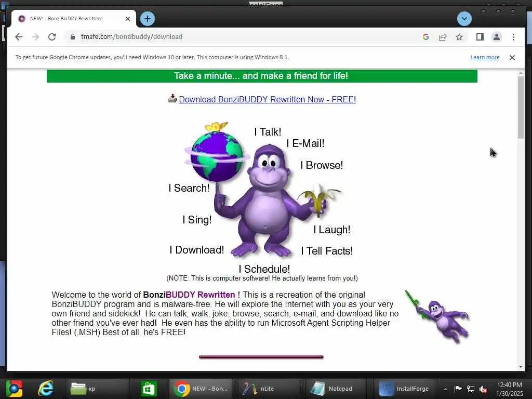Image resolution: width=532 pixels, height=399 pixels.
Task: Click the page scrollbar thumb
Action: click(521, 107)
